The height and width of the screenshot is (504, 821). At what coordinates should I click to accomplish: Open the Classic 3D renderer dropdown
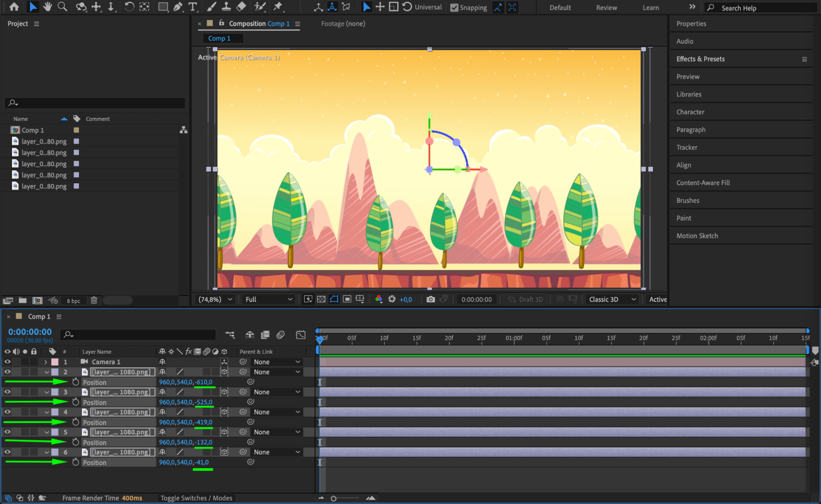(x=612, y=299)
